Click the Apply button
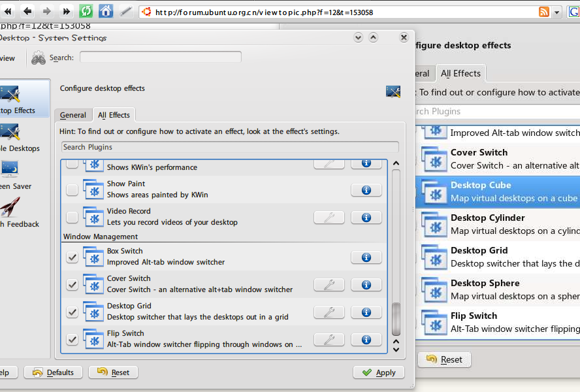Image resolution: width=580 pixels, height=392 pixels. tap(379, 372)
